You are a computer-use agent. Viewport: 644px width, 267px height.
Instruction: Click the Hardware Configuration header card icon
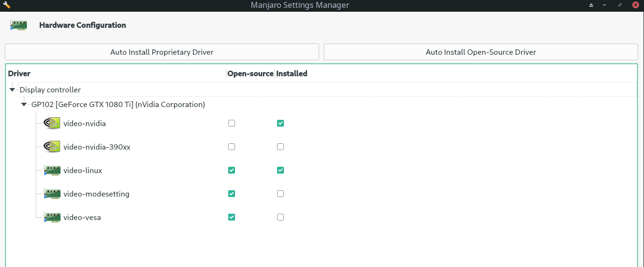18,25
